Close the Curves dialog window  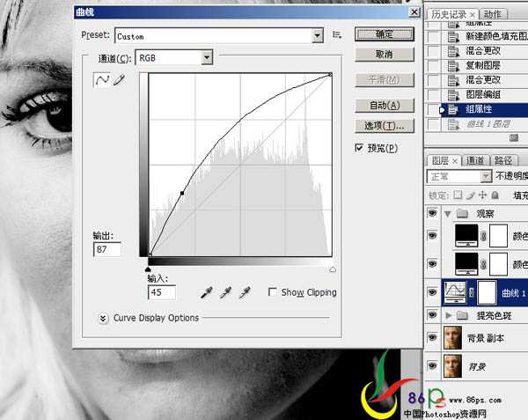(x=414, y=12)
